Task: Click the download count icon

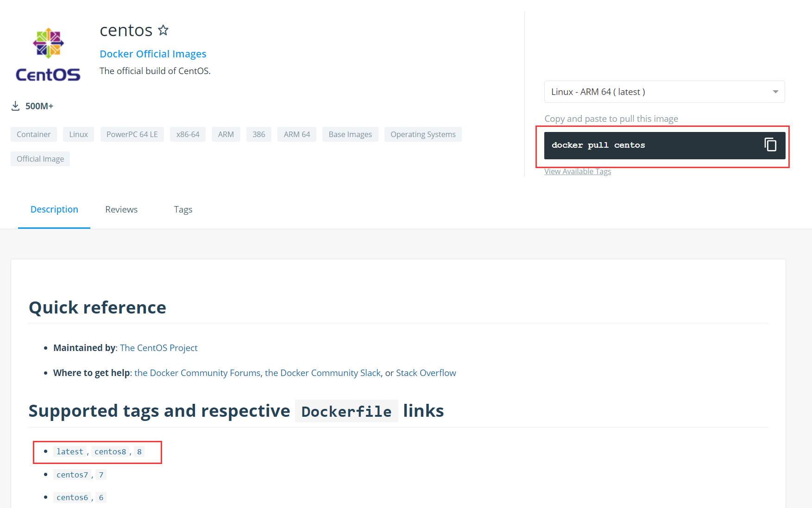Action: (x=15, y=106)
